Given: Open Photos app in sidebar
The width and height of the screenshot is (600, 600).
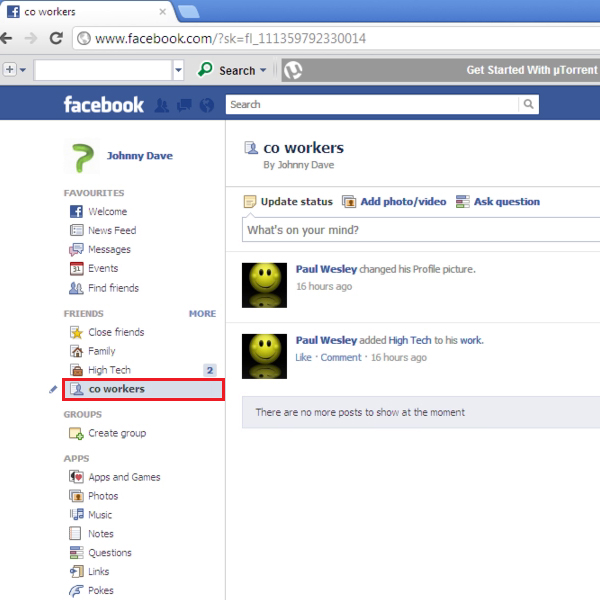Looking at the screenshot, I should click(x=103, y=496).
